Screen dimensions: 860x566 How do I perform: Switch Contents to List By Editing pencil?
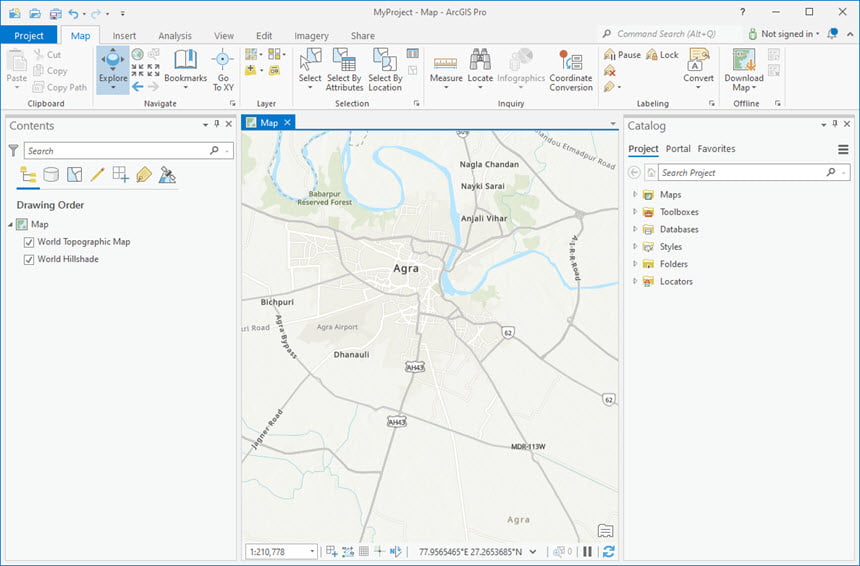(x=98, y=174)
